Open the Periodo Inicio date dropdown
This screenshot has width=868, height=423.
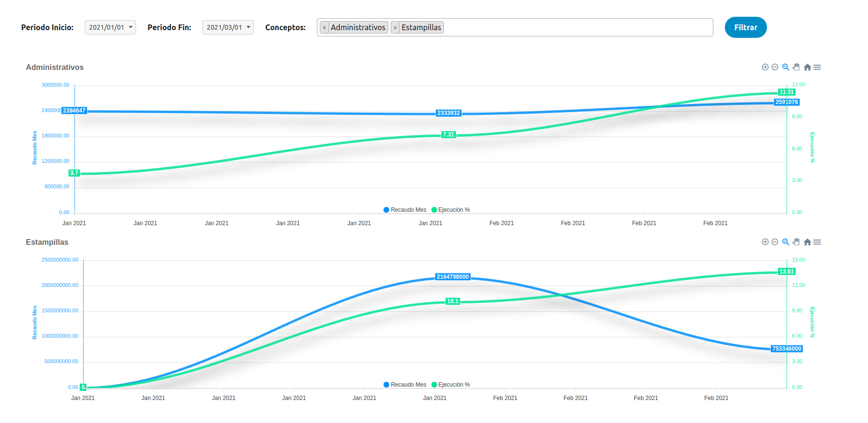(110, 27)
